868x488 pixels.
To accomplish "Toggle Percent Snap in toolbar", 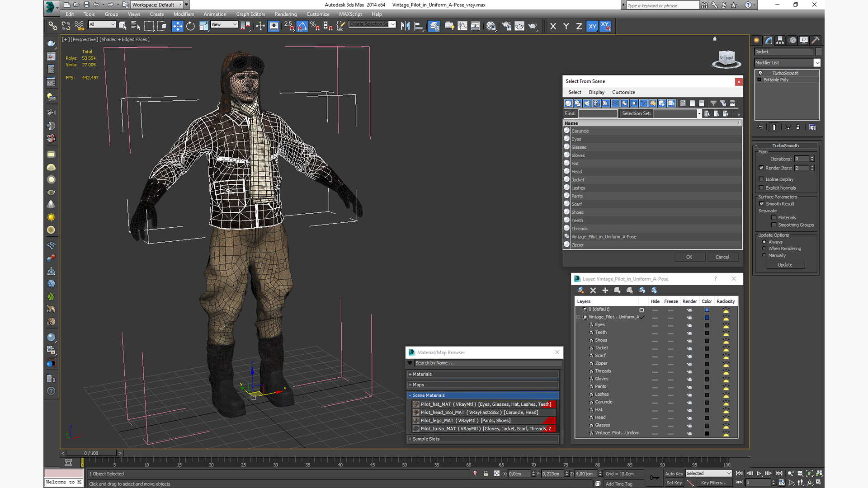I will [x=315, y=26].
